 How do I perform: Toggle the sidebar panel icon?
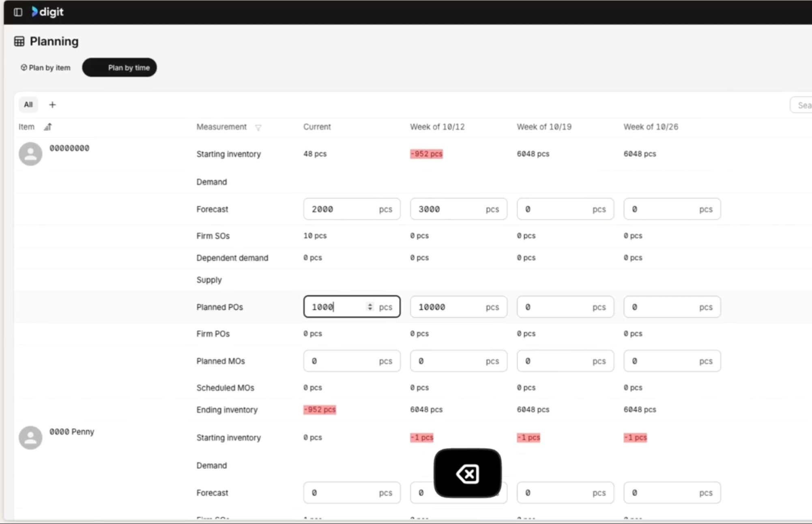[18, 12]
